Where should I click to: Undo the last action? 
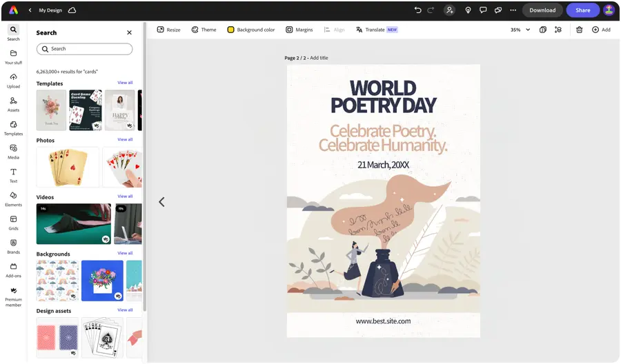point(417,10)
